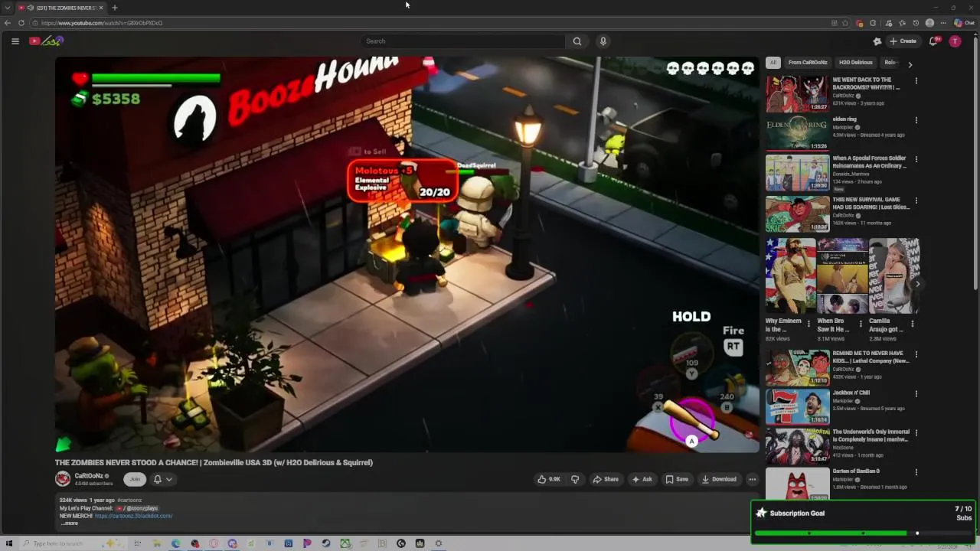This screenshot has height=551, width=980.
Task: Dislike the video with thumbs-down
Action: pos(575,479)
